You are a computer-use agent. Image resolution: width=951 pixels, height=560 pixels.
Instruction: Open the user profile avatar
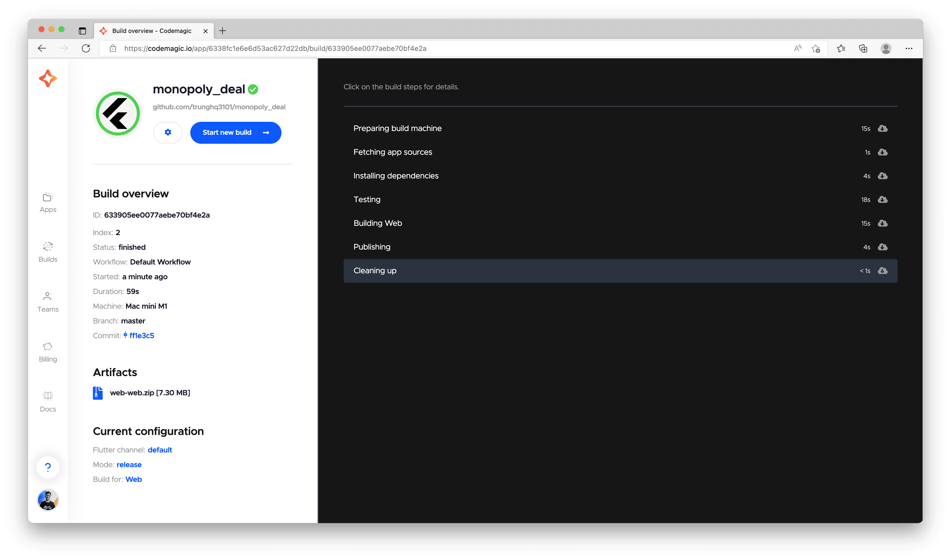click(x=48, y=500)
